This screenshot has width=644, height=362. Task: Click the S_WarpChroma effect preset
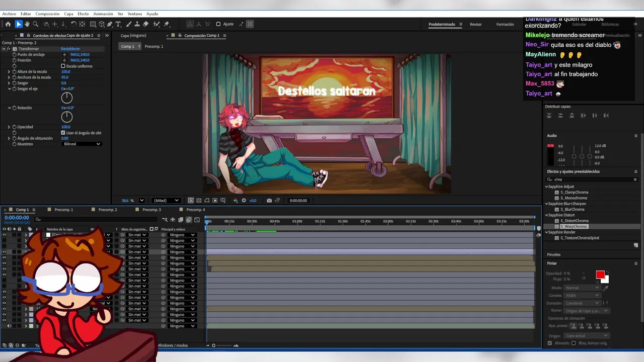(x=574, y=227)
